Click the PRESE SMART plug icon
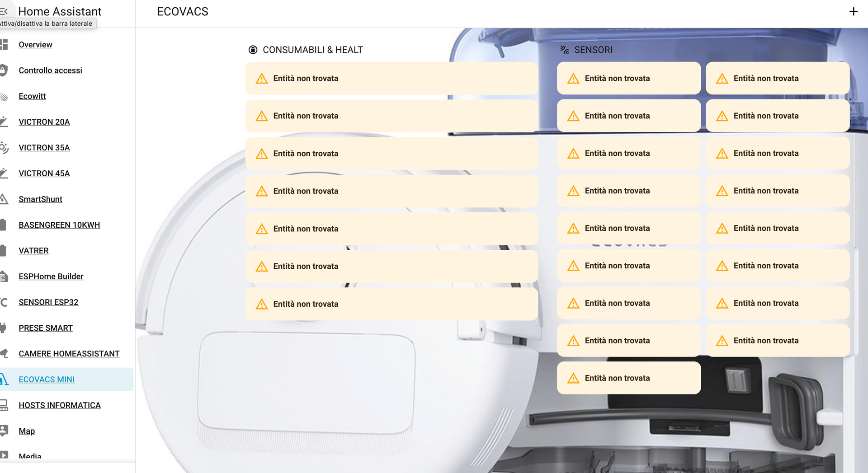 [x=4, y=328]
